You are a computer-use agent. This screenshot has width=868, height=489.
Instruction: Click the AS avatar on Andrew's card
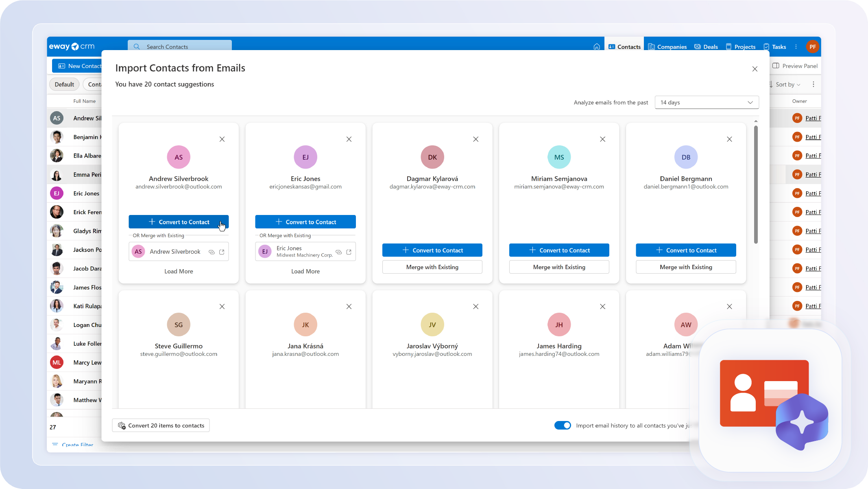[179, 157]
